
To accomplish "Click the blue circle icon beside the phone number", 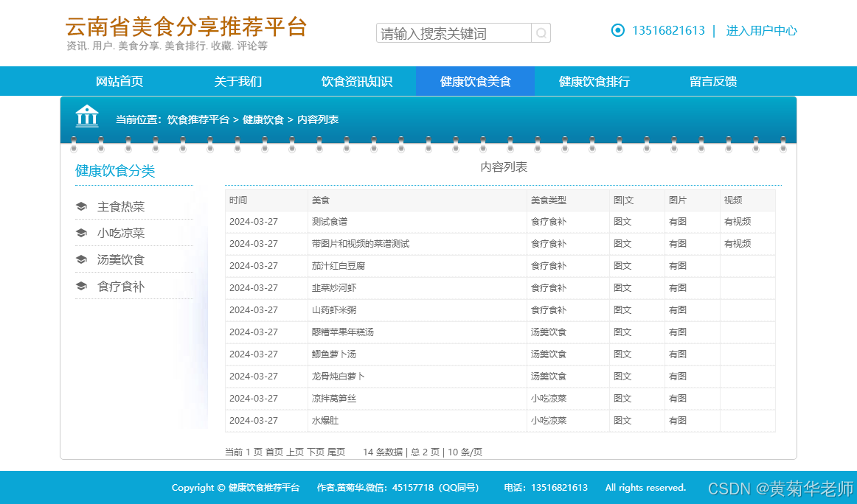I will tap(617, 30).
